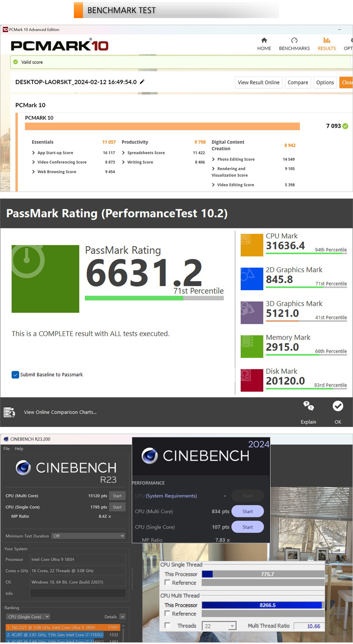Enable CPU Single Thread Reference checkbox
Image resolution: width=353 pixels, height=644 pixels.
point(167,582)
